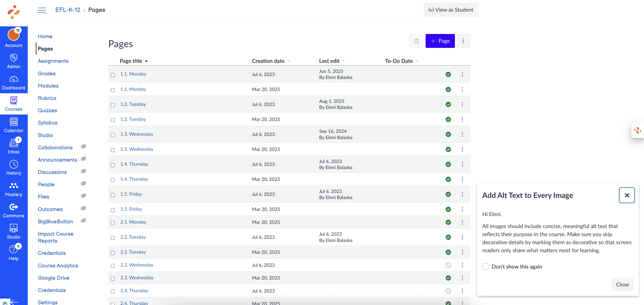Viewport: 644px width, 305px height.
Task: Tick the Don't show this again checkbox
Action: (x=486, y=267)
